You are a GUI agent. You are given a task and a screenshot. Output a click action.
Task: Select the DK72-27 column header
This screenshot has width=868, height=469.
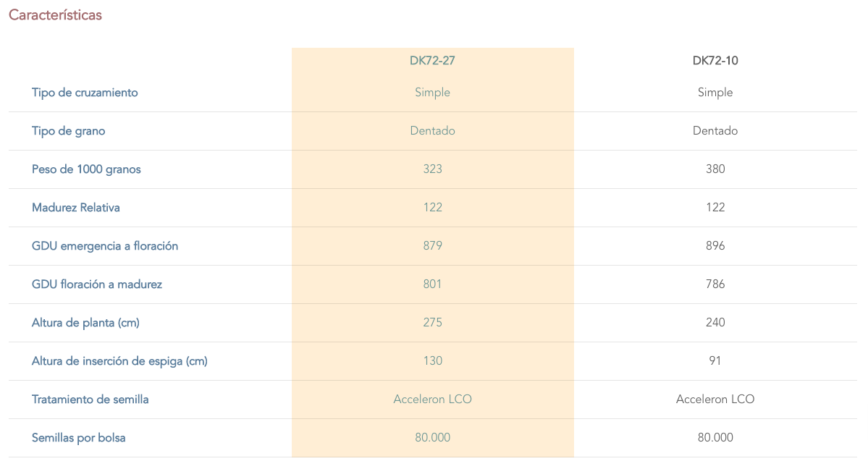pos(432,61)
